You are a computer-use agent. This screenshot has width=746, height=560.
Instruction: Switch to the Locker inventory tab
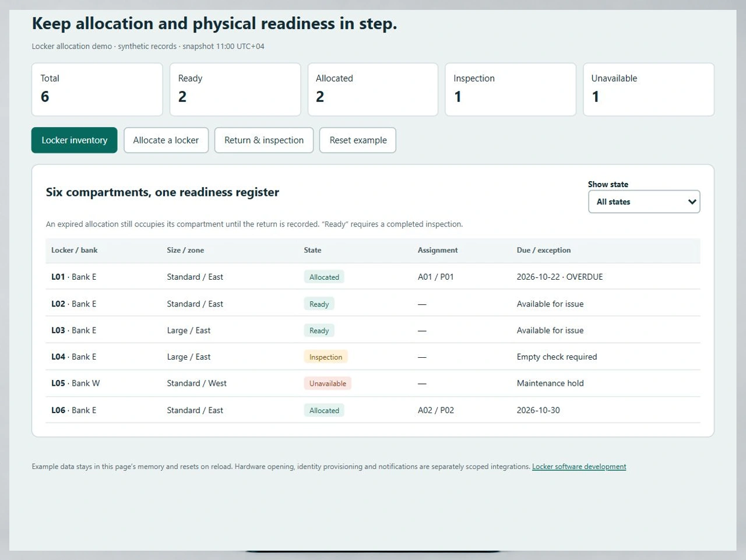[x=74, y=140]
